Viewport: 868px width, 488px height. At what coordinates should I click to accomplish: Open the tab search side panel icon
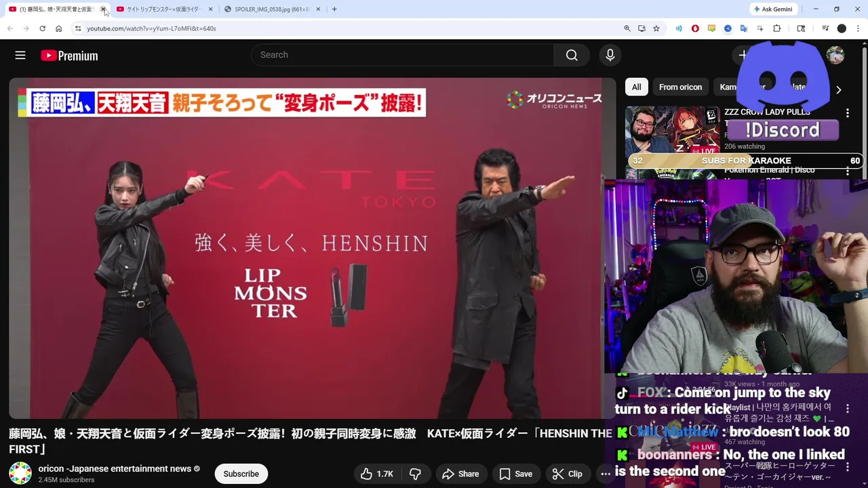(801, 28)
